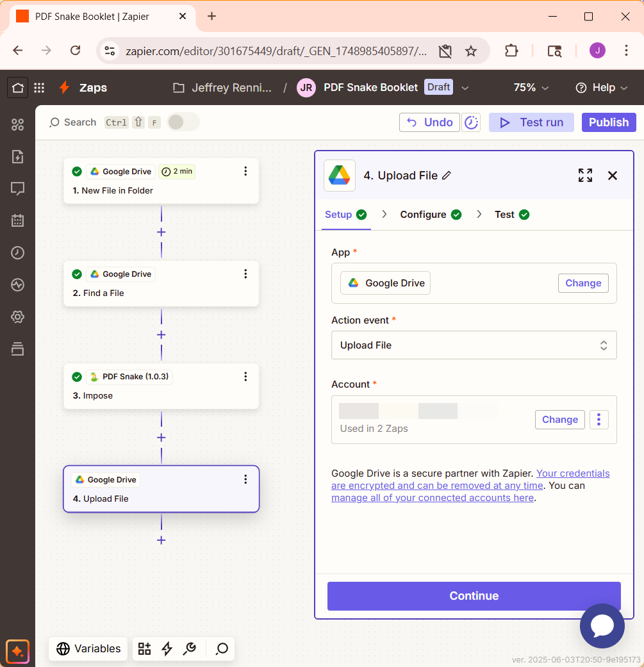644x667 pixels.
Task: Open the history clock sidebar icon
Action: click(x=17, y=252)
